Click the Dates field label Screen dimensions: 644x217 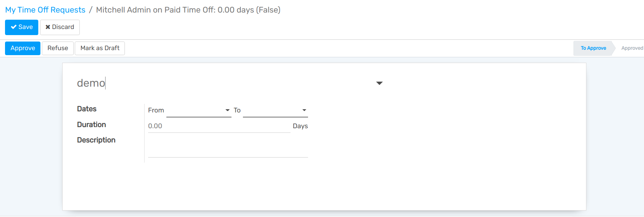[87, 109]
